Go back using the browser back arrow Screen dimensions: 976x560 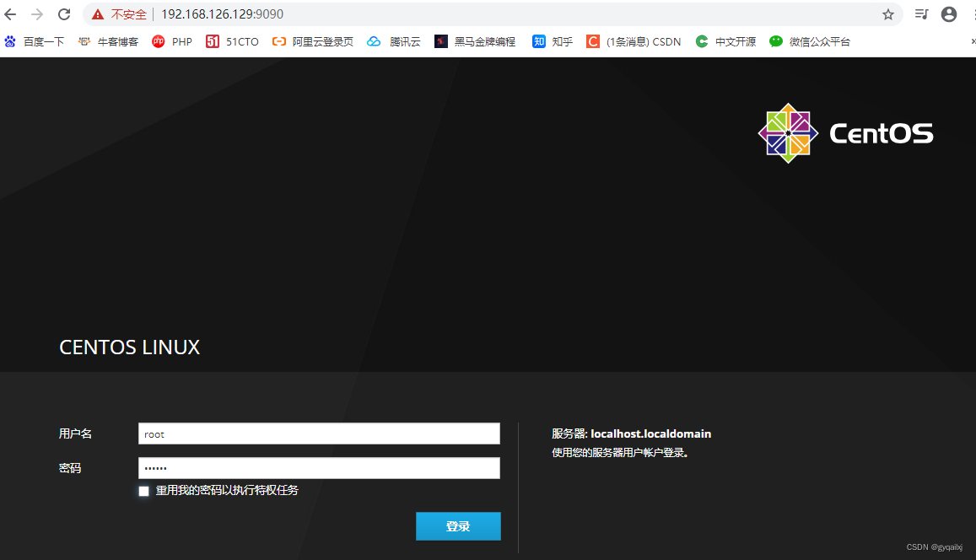(x=11, y=14)
